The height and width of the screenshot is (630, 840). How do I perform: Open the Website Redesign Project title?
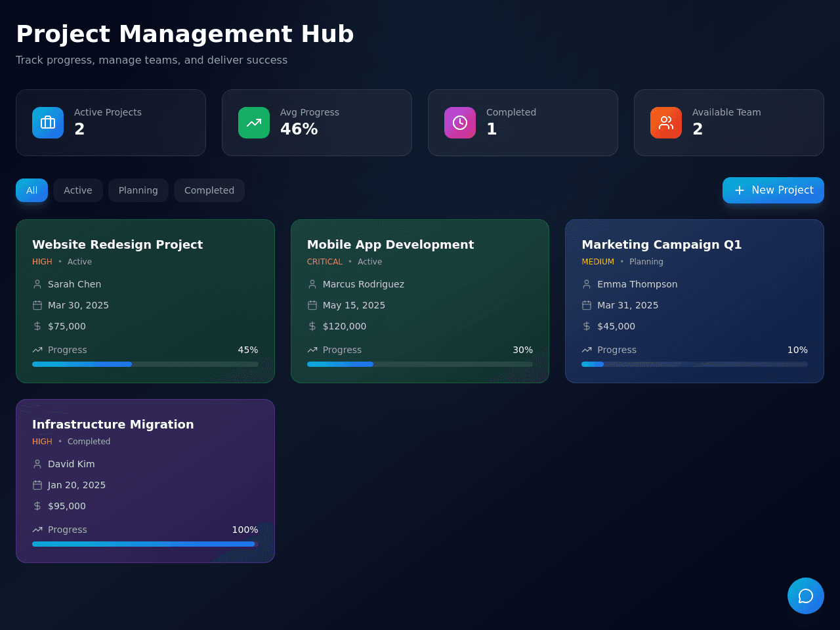coord(117,245)
